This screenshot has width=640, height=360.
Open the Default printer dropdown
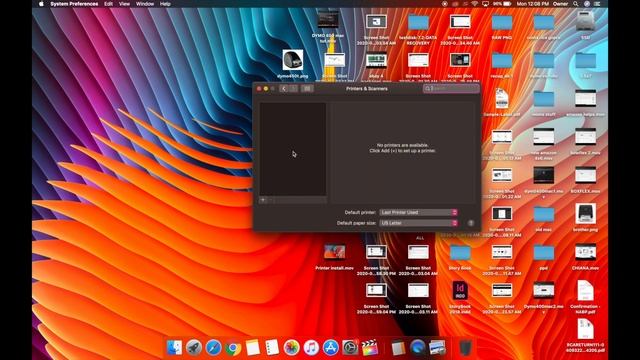click(x=418, y=212)
